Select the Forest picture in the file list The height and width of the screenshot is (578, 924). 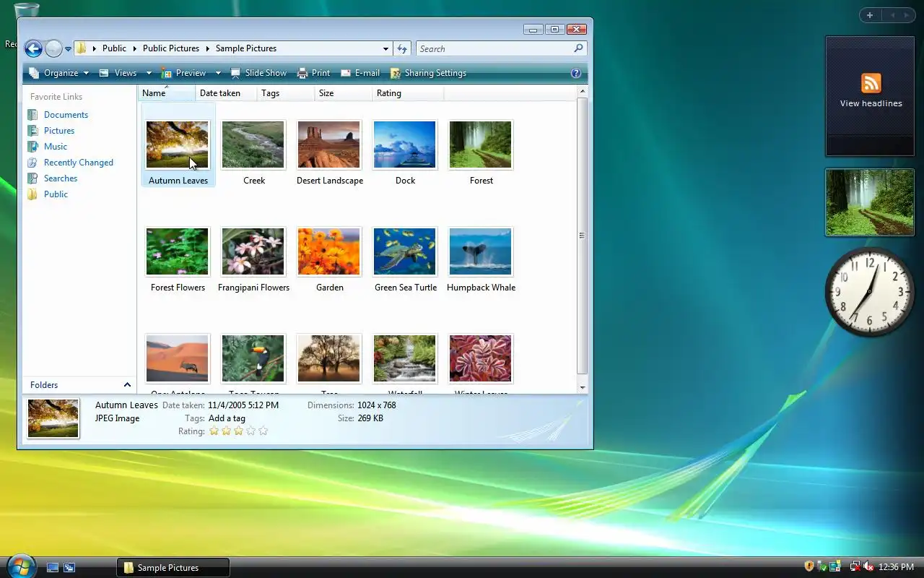[481, 145]
